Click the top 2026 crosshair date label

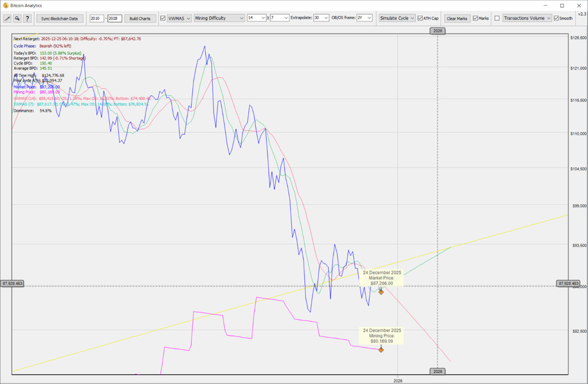[x=437, y=31]
